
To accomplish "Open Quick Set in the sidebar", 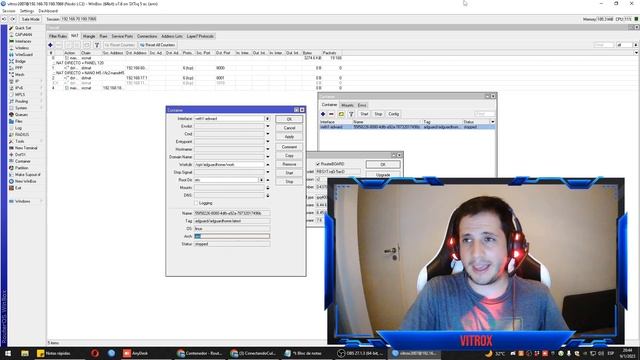I will [23, 28].
